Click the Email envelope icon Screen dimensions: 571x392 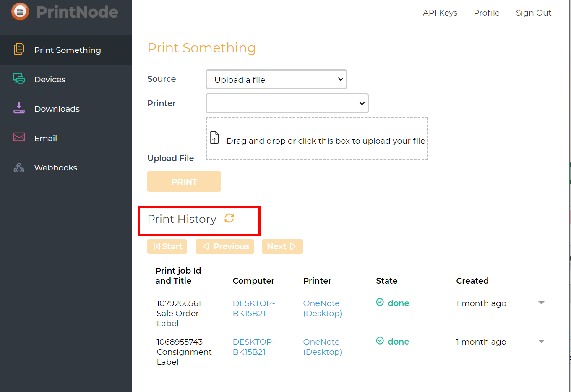tap(19, 137)
